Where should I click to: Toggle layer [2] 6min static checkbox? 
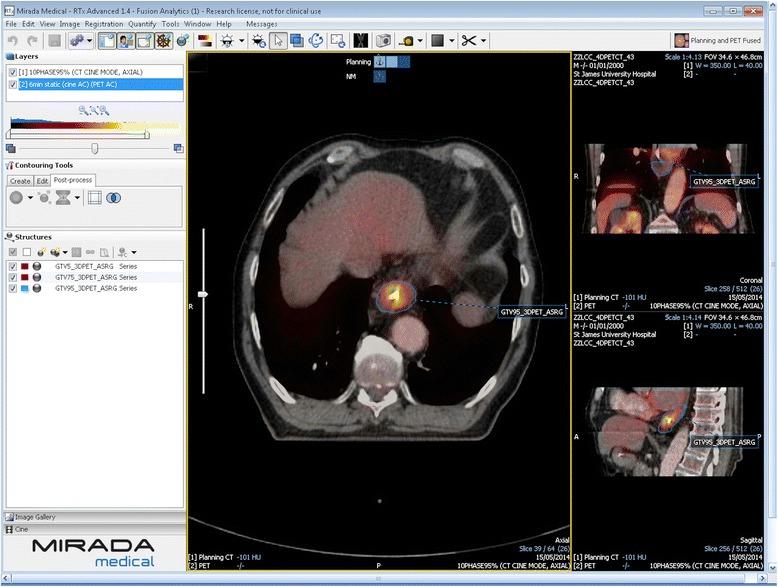pos(13,85)
